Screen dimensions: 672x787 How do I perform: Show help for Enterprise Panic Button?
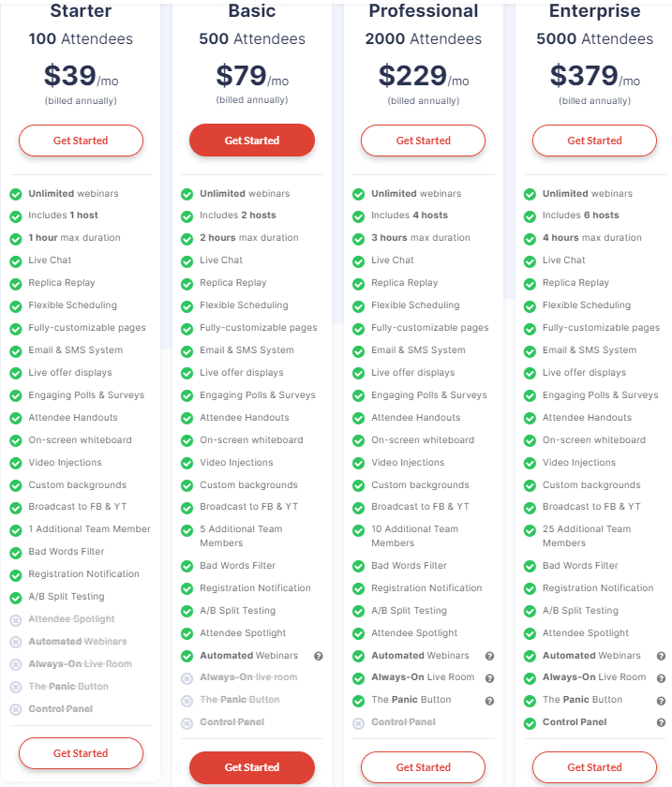(661, 701)
